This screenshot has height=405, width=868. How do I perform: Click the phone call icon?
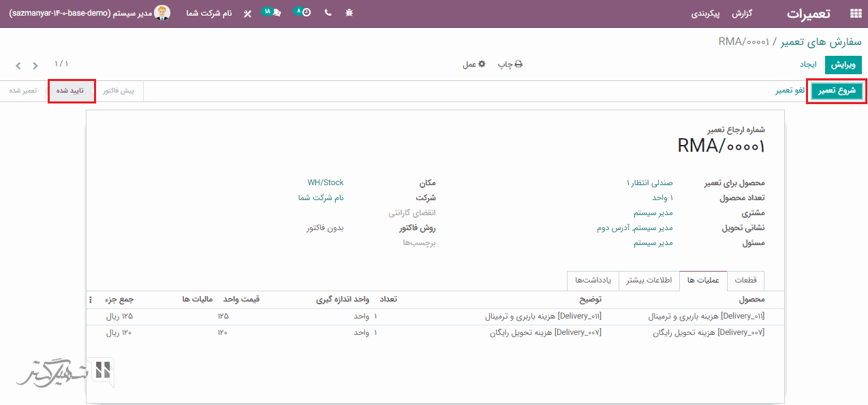coord(328,13)
